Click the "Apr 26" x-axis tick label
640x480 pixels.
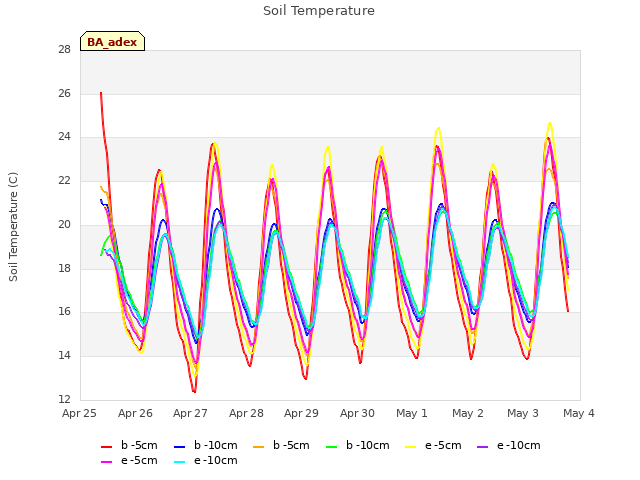click(135, 413)
